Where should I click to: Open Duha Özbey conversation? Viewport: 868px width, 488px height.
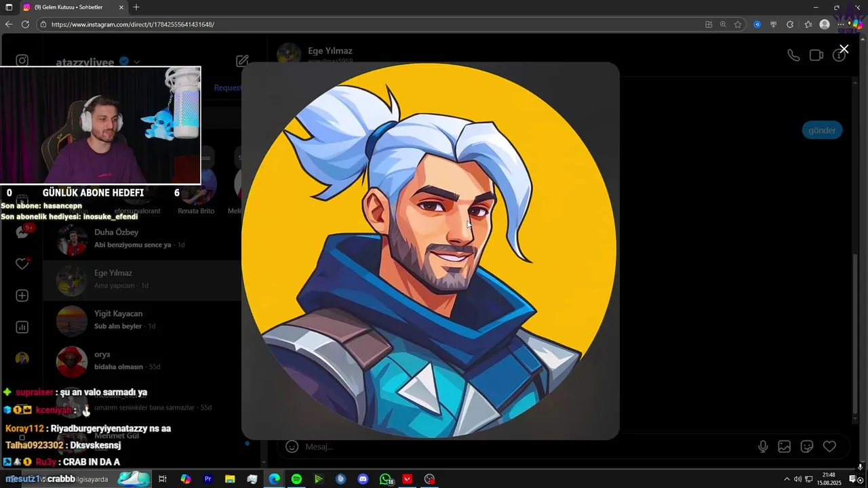[x=142, y=239]
